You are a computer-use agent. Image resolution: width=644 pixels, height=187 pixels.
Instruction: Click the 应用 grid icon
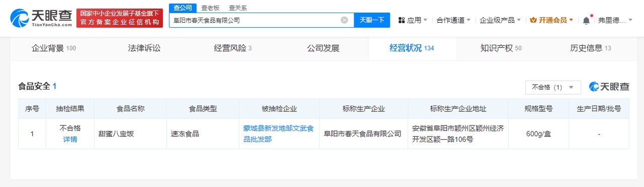[x=401, y=20]
